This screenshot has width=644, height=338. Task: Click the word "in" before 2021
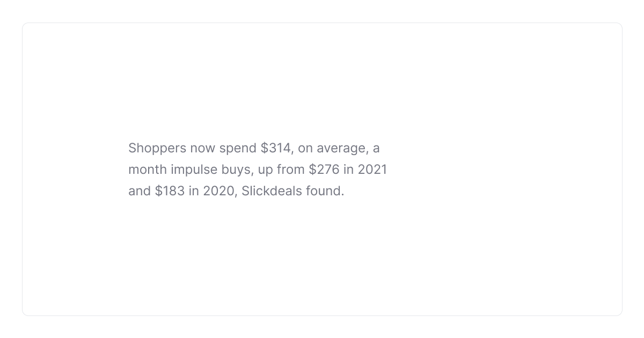348,170
